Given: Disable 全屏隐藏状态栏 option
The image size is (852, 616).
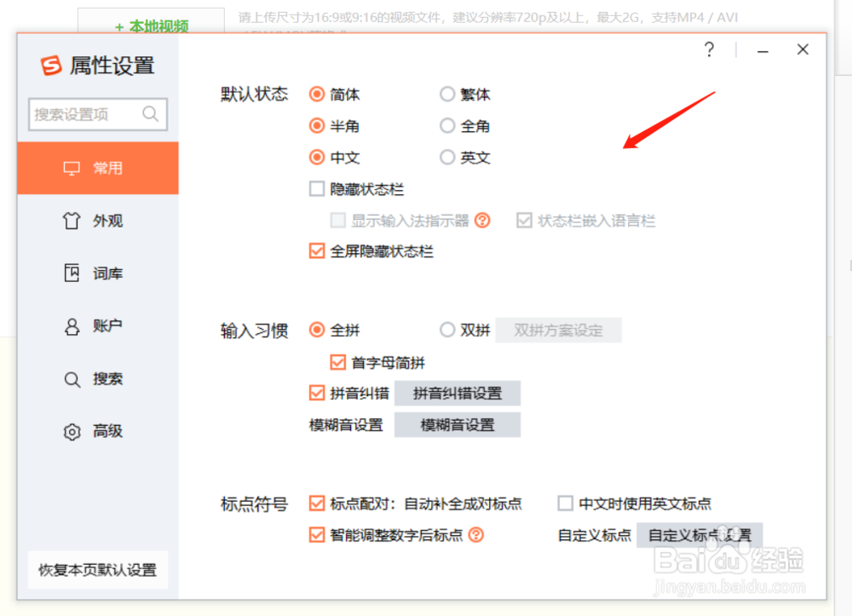Looking at the screenshot, I should pyautogui.click(x=316, y=250).
